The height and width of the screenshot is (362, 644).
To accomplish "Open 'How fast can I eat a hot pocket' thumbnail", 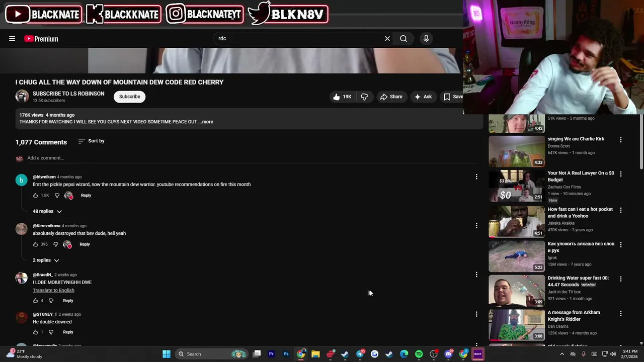I will [x=517, y=221].
